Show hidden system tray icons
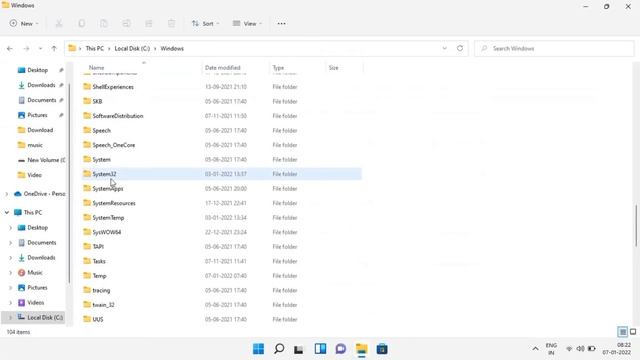The width and height of the screenshot is (640, 360). click(535, 349)
